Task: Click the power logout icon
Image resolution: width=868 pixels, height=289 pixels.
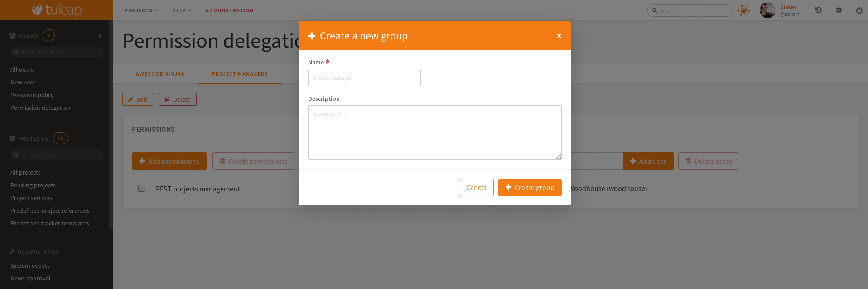Action: 859,10
